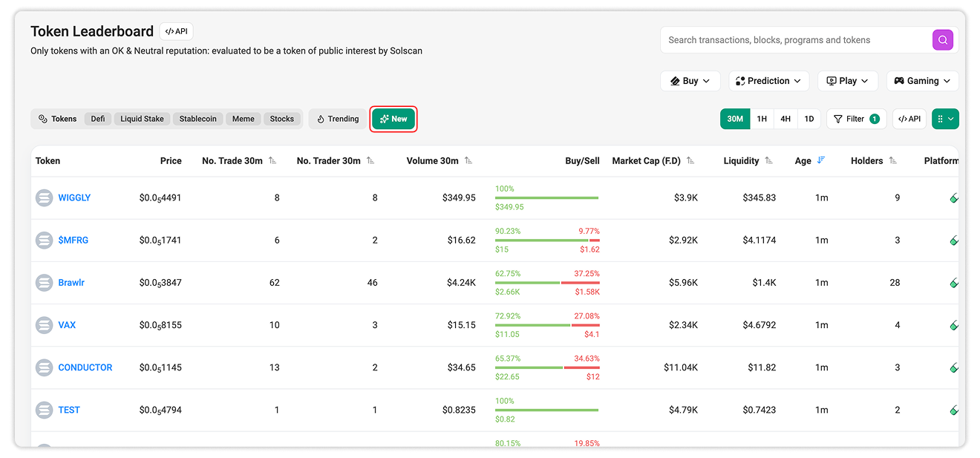The width and height of the screenshot is (980, 458).
Task: Click the purple search magnifier button
Action: (x=942, y=40)
